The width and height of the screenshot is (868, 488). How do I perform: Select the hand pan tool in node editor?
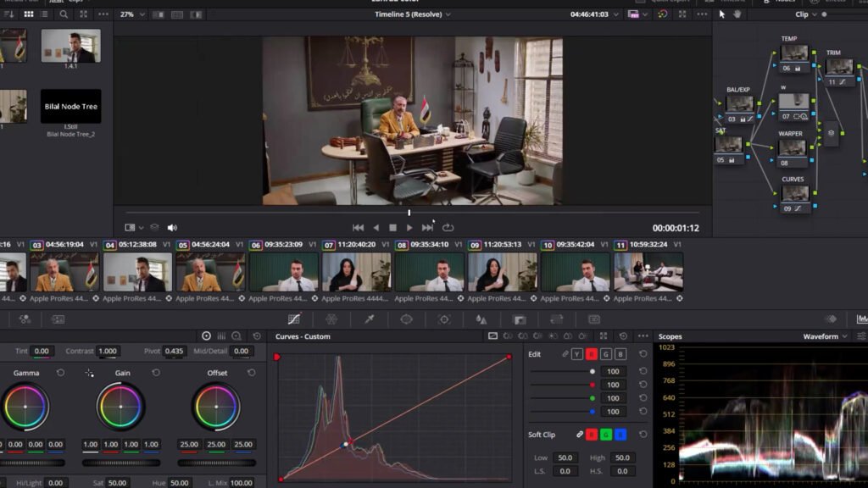(737, 14)
